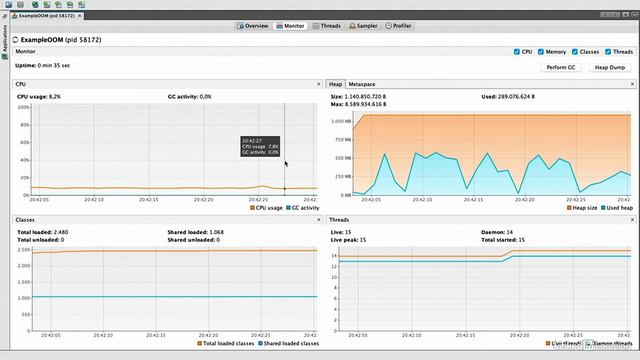Click the Overview tab icon

[240, 26]
